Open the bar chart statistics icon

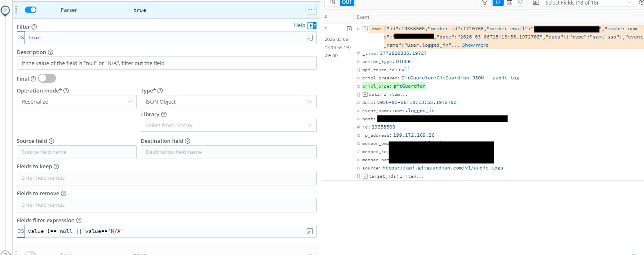tap(536, 2)
